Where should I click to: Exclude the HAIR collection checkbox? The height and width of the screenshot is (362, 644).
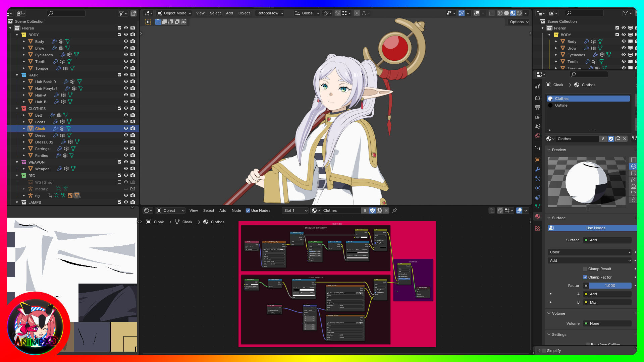point(119,75)
